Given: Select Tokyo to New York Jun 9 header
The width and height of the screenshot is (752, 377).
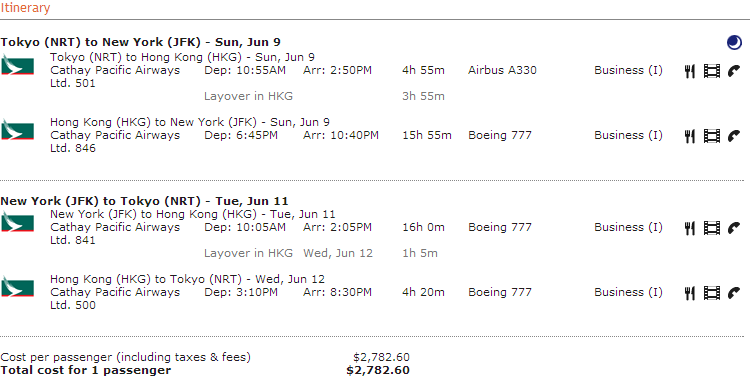Looking at the screenshot, I should [141, 42].
